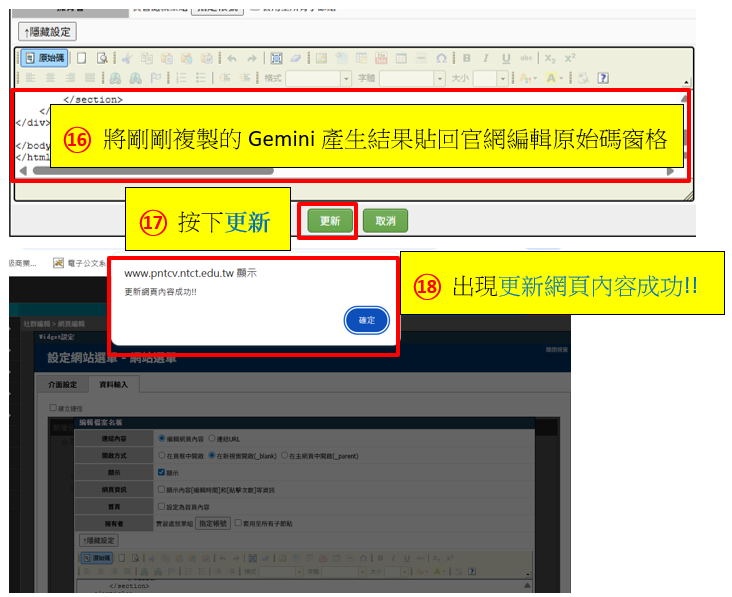Open the 格式 format dropdown in top editor
Image resolution: width=732 pixels, height=597 pixels.
click(x=346, y=78)
